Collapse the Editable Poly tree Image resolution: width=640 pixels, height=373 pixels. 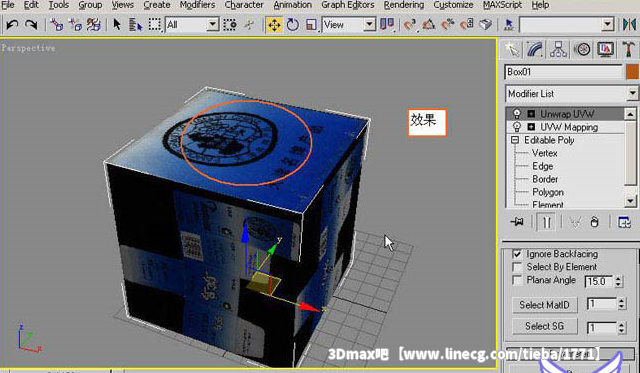[x=515, y=140]
